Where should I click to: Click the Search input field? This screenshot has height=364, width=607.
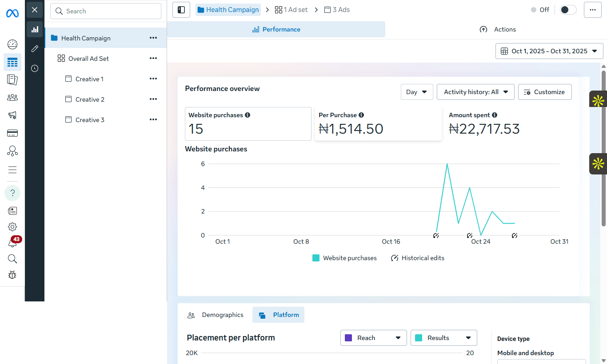106,11
